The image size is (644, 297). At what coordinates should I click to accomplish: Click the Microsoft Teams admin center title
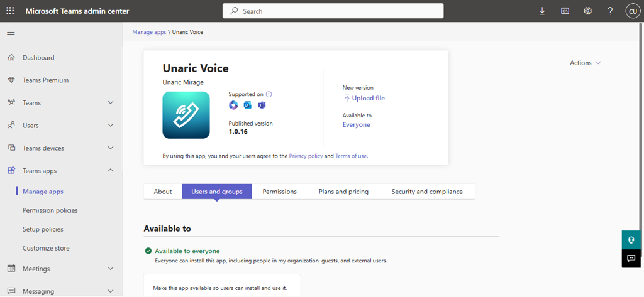pos(77,11)
